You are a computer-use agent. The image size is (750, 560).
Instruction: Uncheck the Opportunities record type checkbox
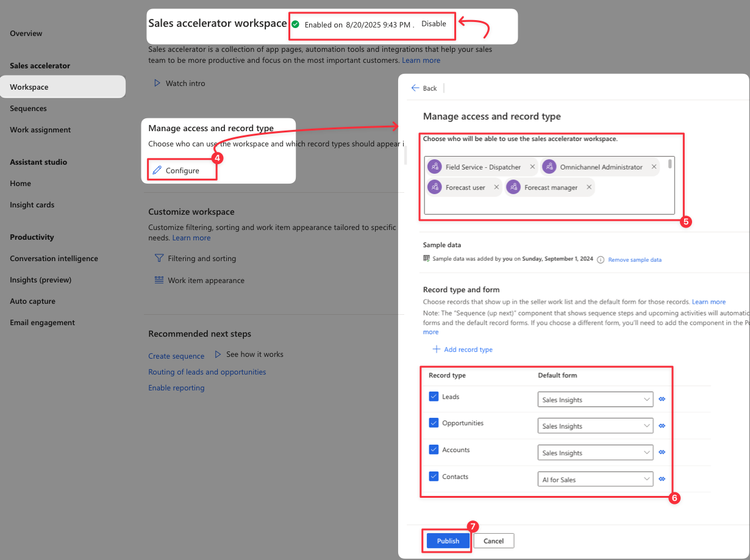(x=434, y=423)
